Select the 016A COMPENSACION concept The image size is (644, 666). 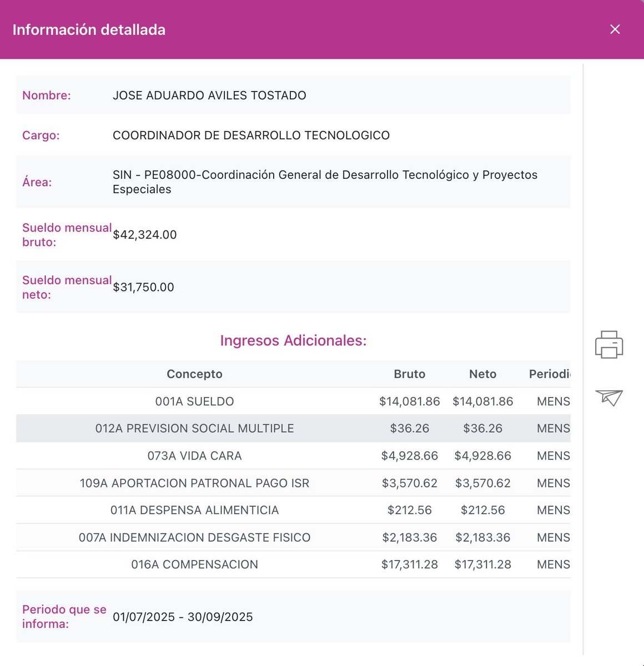point(194,564)
